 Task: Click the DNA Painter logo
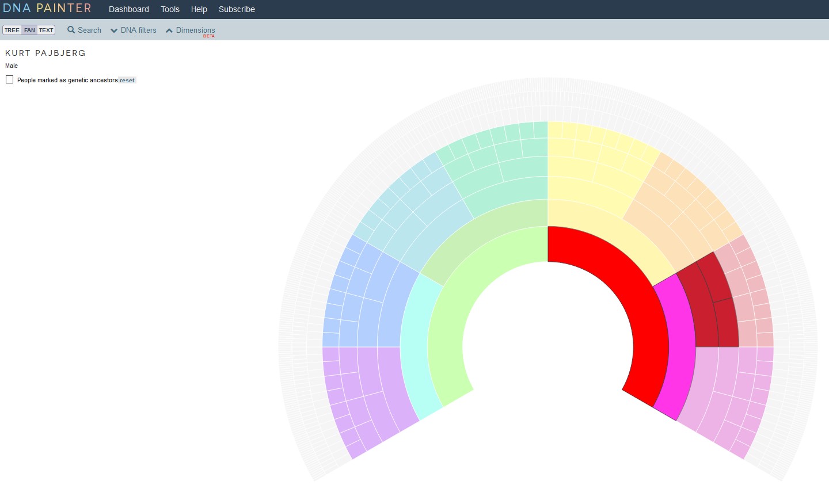click(x=47, y=9)
